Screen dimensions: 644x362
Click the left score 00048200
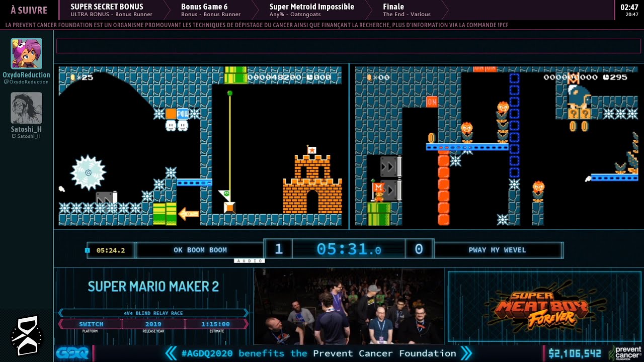point(275,77)
